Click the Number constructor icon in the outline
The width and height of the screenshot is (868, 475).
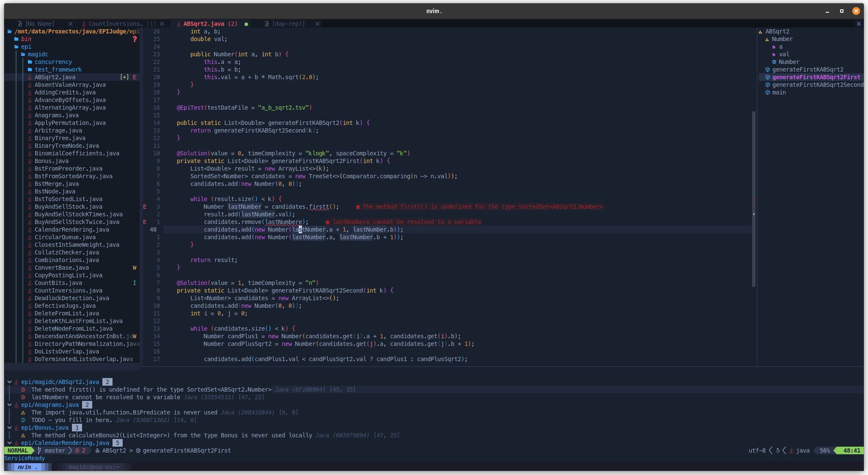pyautogui.click(x=774, y=62)
